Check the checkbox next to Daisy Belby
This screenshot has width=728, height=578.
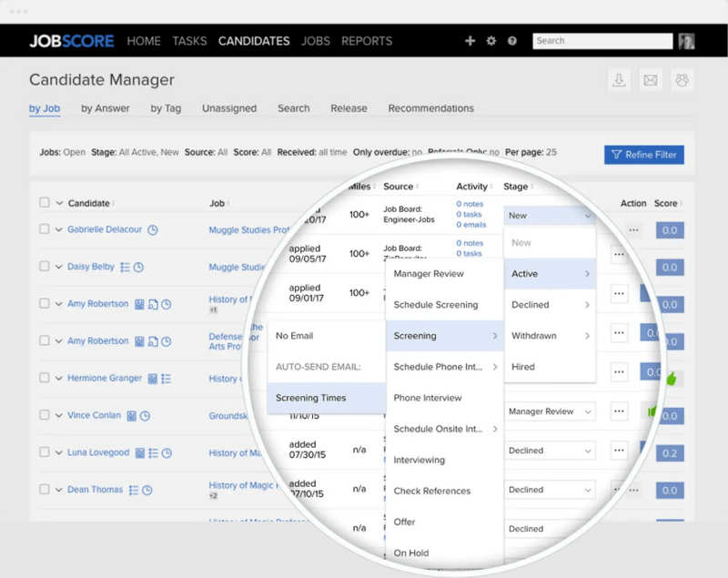pos(44,267)
